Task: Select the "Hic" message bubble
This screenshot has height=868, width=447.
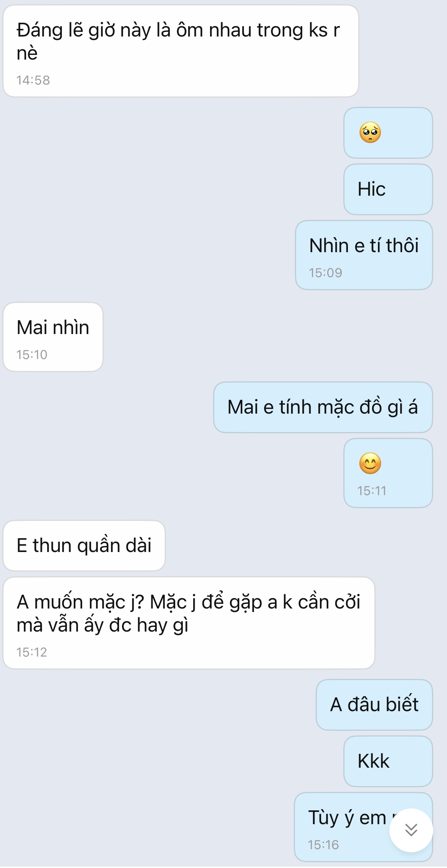Action: [388, 189]
